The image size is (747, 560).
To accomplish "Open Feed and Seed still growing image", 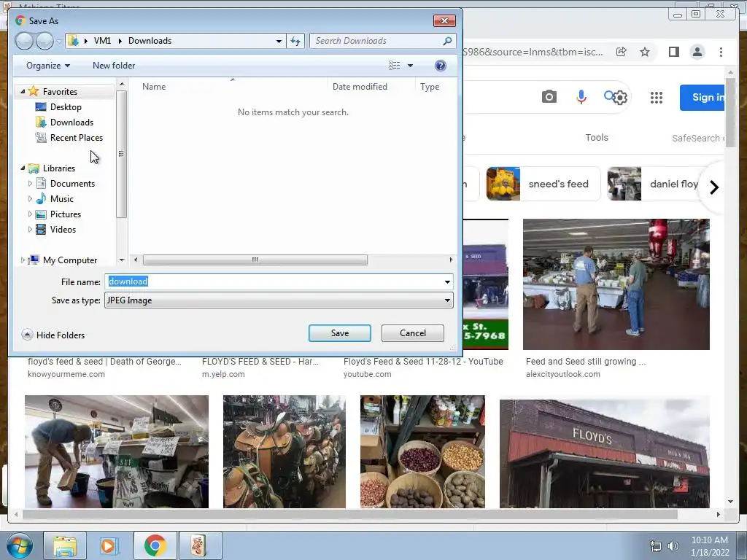I will click(x=616, y=284).
